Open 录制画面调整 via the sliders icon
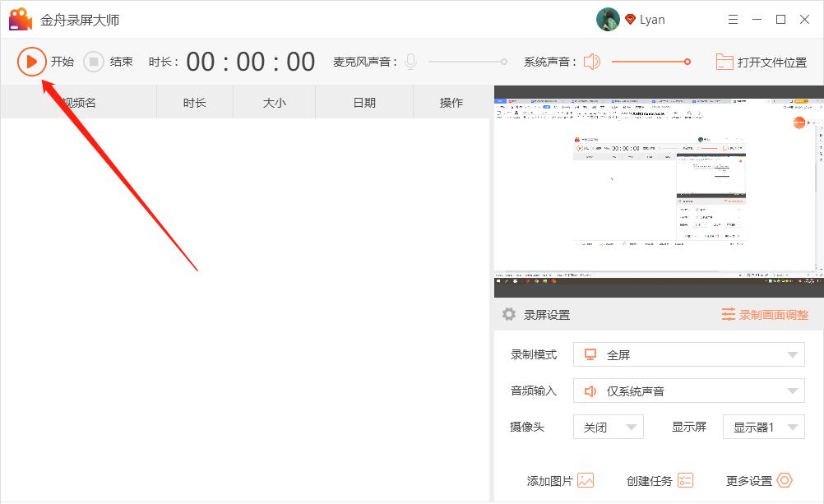This screenshot has width=824, height=504. coord(730,314)
